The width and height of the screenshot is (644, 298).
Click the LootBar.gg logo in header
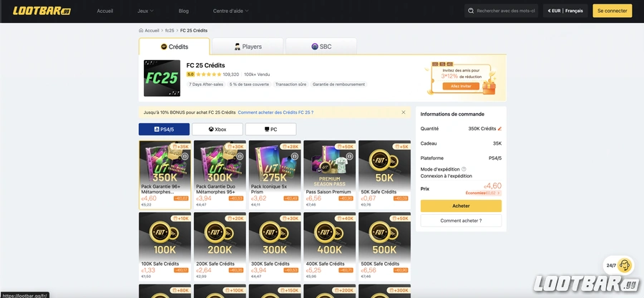point(42,11)
